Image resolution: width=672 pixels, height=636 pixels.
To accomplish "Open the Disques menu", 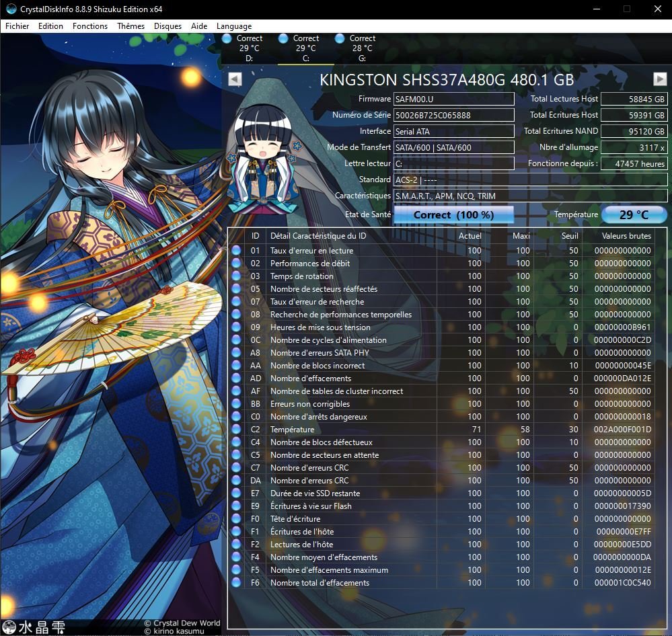I will [x=167, y=26].
